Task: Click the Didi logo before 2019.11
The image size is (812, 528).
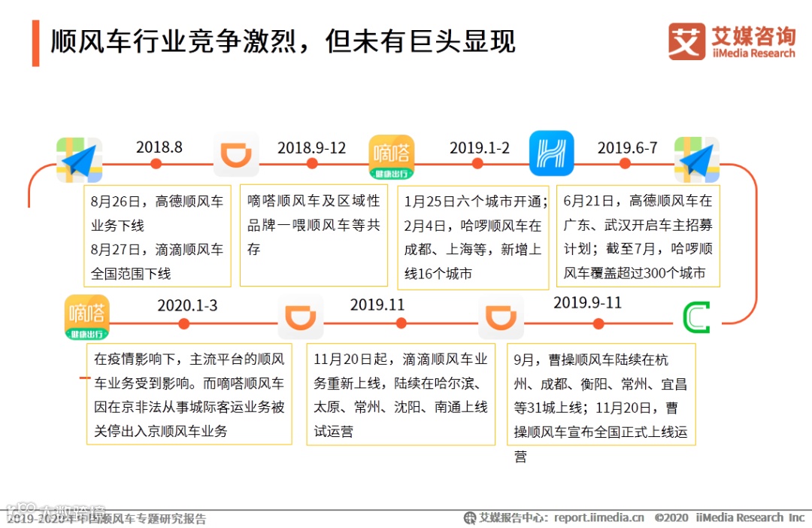Action: click(x=301, y=317)
